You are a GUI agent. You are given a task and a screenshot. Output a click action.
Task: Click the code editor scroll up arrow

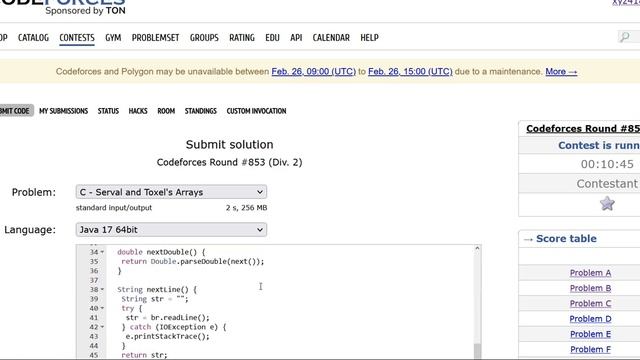pos(477,248)
